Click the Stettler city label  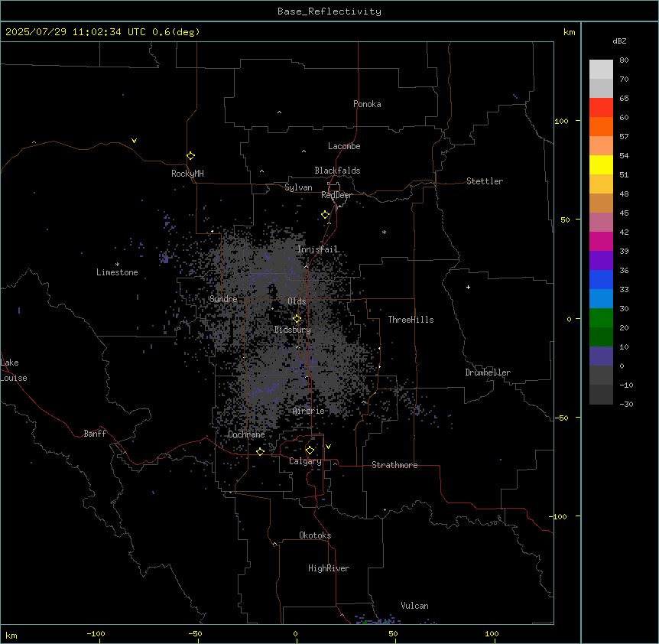tap(485, 181)
